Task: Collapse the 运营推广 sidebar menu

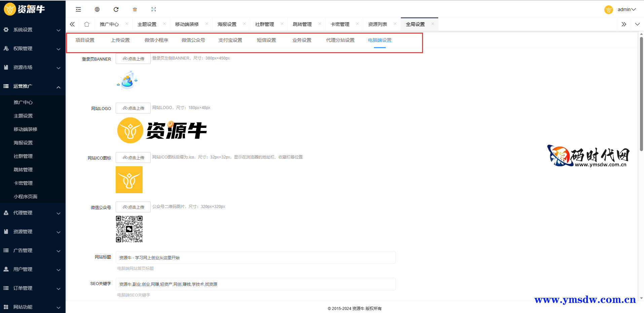Action: 33,86
